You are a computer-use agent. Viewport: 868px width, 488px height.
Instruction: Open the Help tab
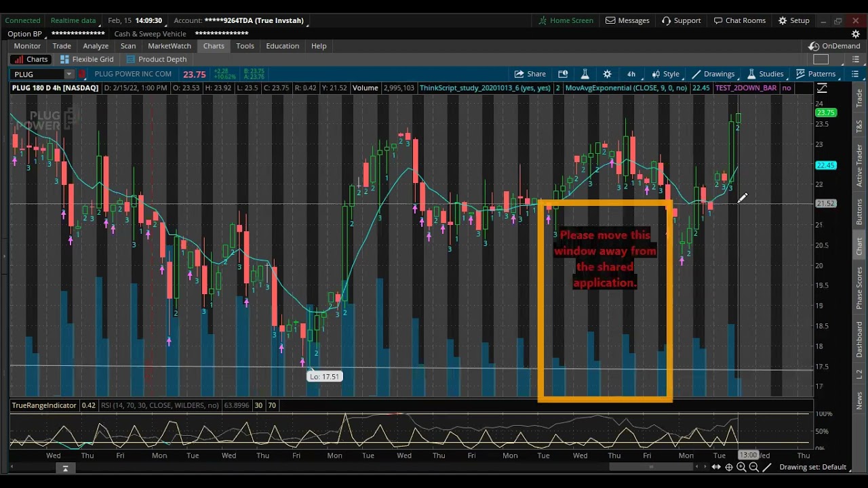pyautogui.click(x=319, y=46)
